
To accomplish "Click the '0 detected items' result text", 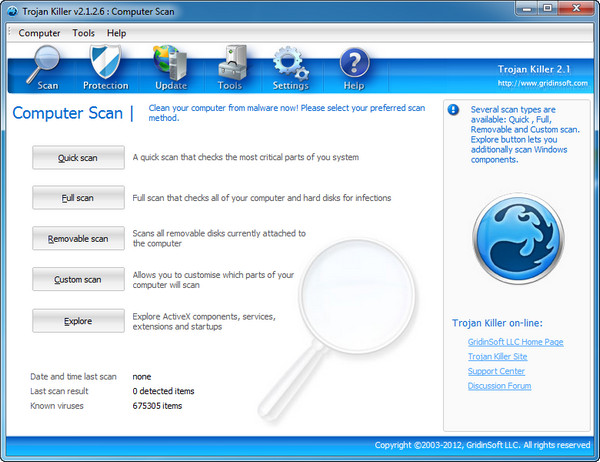I will coord(163,391).
